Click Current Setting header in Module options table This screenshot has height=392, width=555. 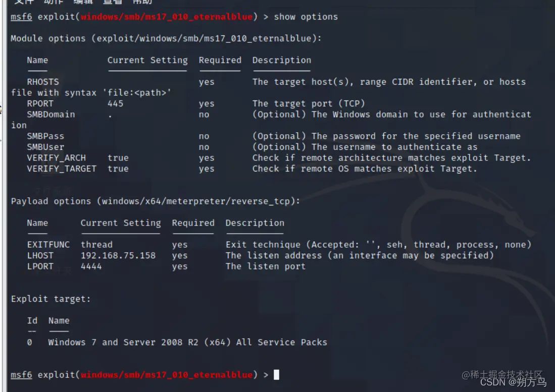tap(147, 60)
